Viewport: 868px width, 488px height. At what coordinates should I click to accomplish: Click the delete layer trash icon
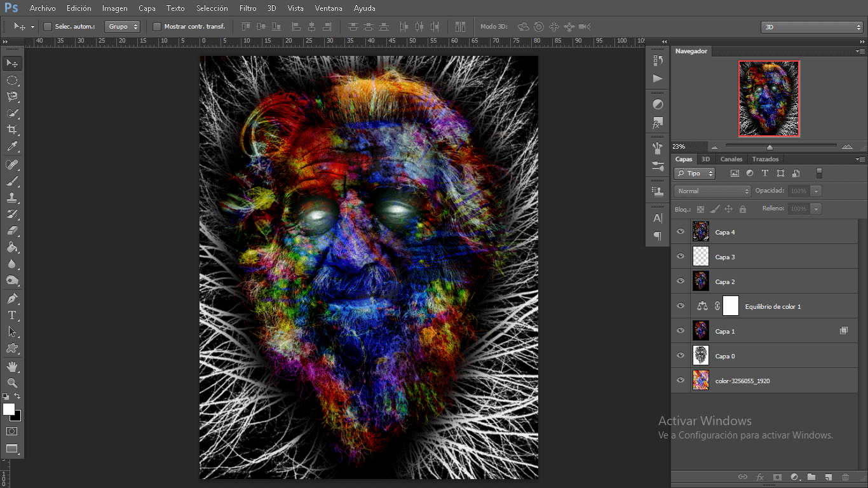coord(845,477)
